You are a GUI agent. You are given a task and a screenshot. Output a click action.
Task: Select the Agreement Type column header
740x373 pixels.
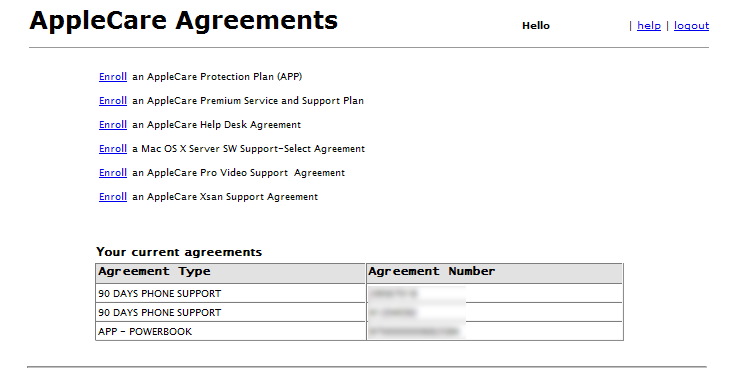pyautogui.click(x=230, y=273)
